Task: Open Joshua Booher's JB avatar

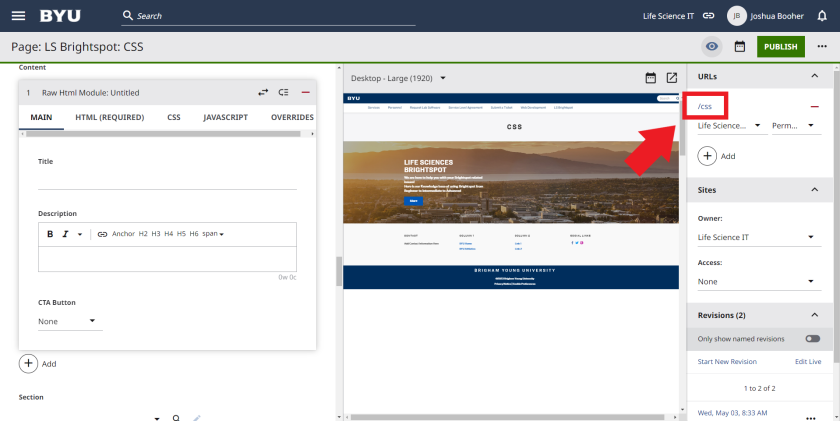Action: pyautogui.click(x=737, y=16)
